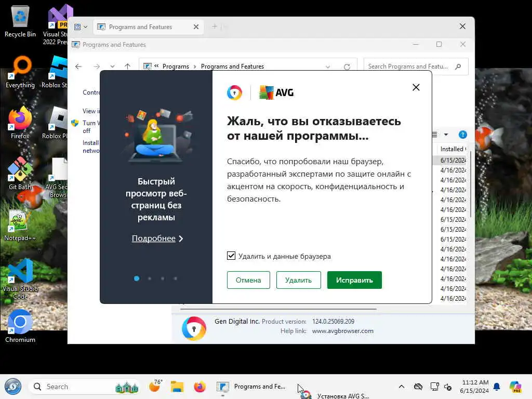Close the Programs and Features tab
532x399 pixels.
pos(196,27)
